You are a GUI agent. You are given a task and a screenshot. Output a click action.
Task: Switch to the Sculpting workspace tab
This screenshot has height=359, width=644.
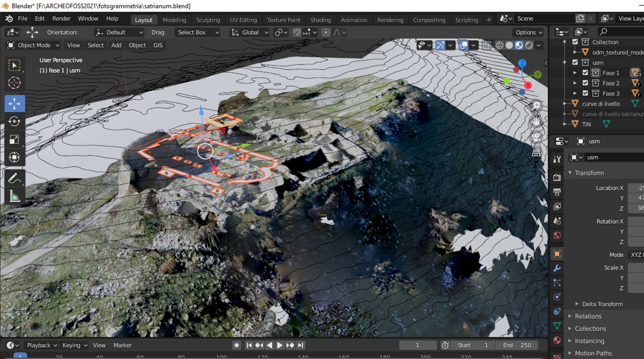[x=208, y=20]
